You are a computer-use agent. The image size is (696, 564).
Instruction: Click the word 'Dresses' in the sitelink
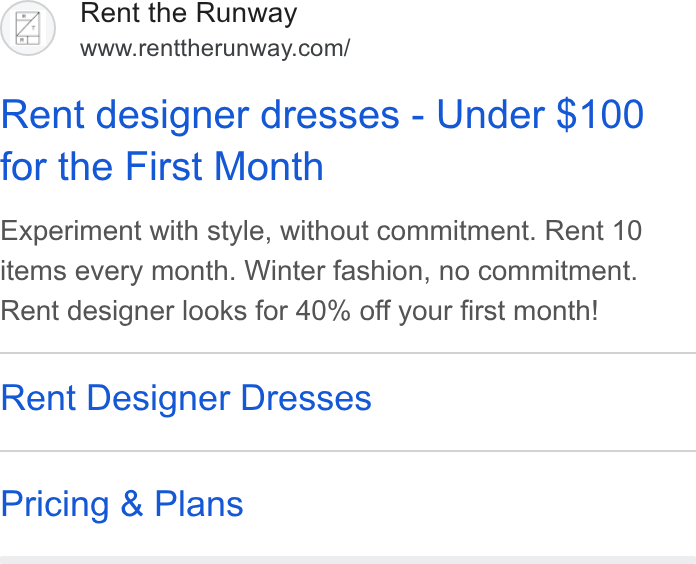[306, 398]
